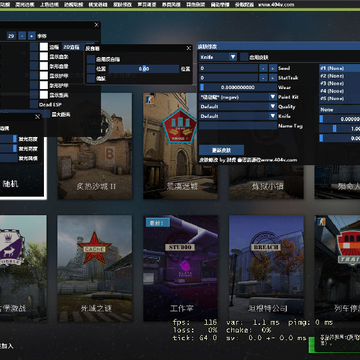
Task: Decrease Seed with its minus button
Action: [x=264, y=68]
